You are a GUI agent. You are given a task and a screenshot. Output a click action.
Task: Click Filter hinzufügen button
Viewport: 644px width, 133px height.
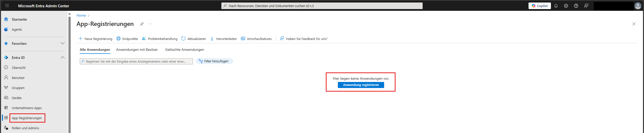point(214,61)
